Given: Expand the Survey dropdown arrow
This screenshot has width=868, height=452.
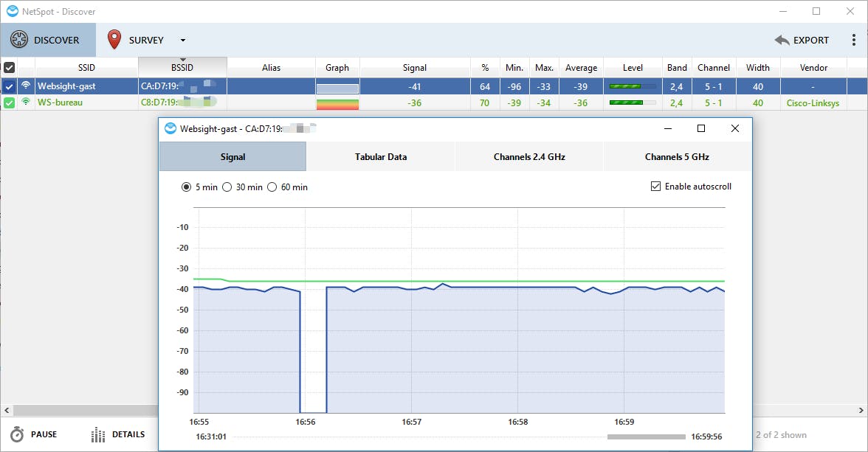Looking at the screenshot, I should coord(183,41).
